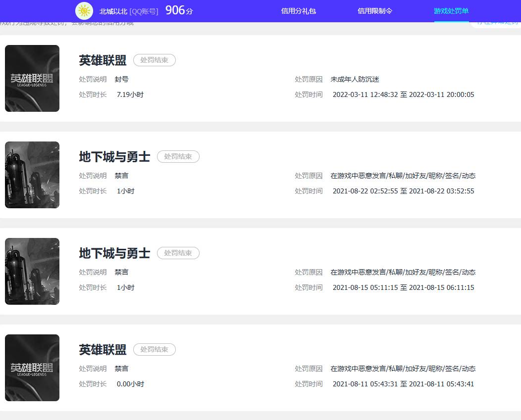Click the first 地下城与勇士 game cover
Screen dimensions: 521x420
32,175
